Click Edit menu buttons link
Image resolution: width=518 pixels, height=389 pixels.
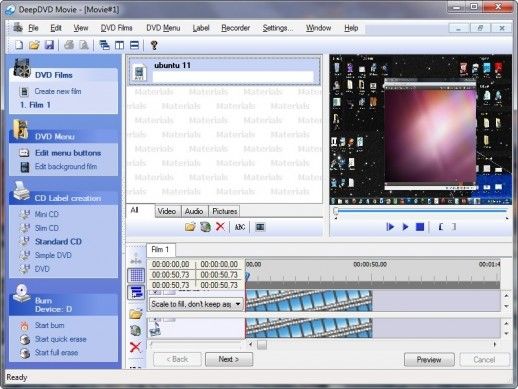pos(68,153)
